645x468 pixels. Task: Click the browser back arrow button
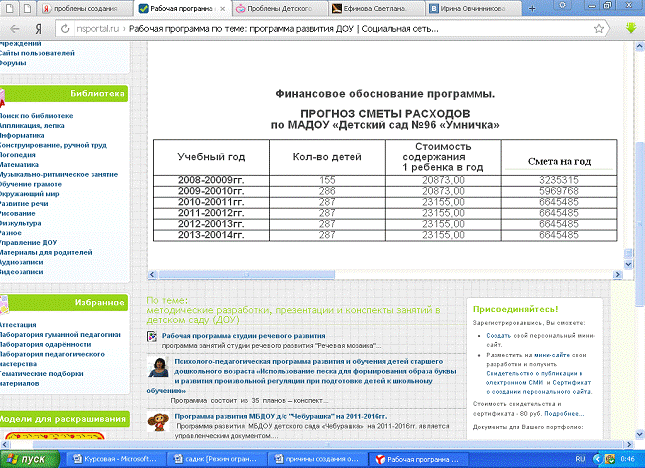[12, 29]
